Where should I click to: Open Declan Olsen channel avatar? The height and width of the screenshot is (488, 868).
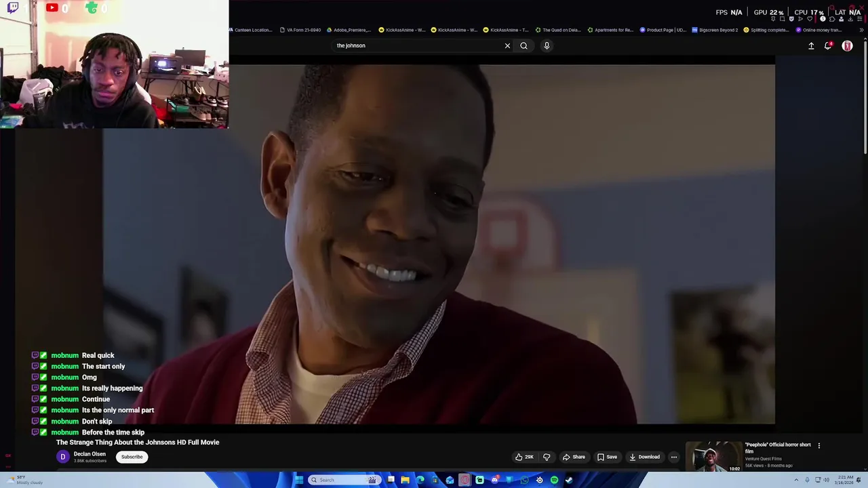(62, 457)
